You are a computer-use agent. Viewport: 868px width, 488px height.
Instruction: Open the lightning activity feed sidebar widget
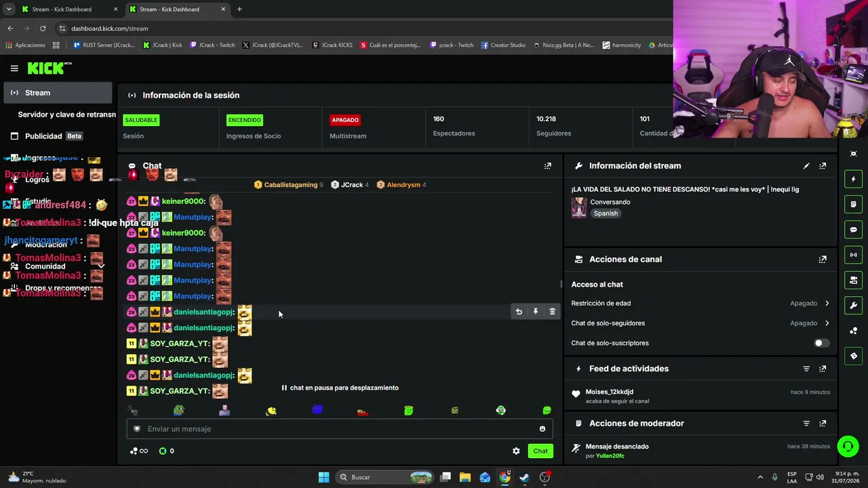tap(854, 179)
